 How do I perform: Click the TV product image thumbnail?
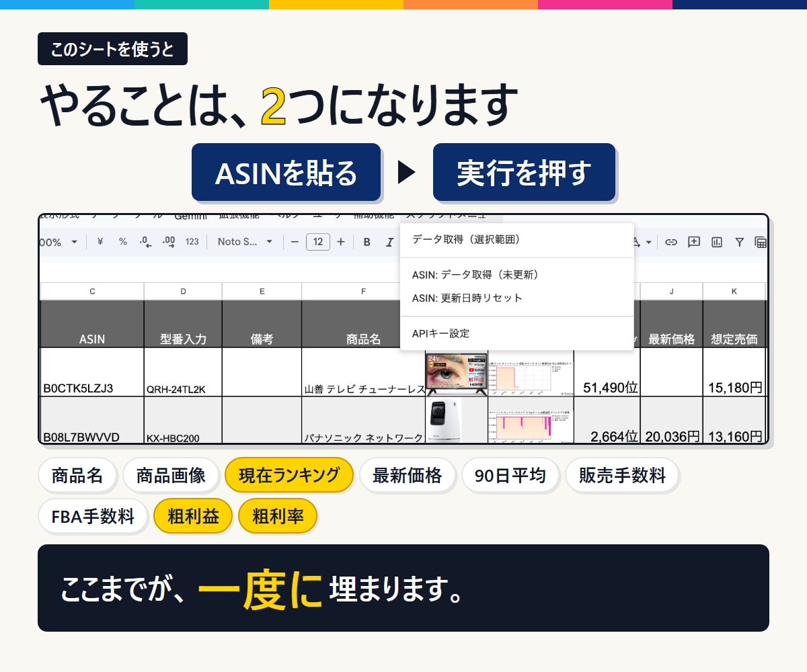tap(456, 373)
